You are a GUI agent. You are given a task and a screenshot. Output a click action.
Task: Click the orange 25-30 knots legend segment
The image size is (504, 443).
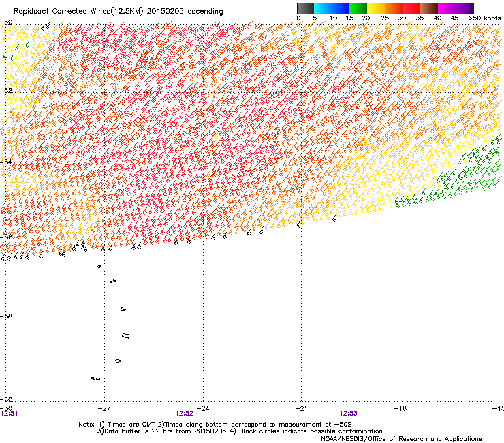tap(394, 8)
